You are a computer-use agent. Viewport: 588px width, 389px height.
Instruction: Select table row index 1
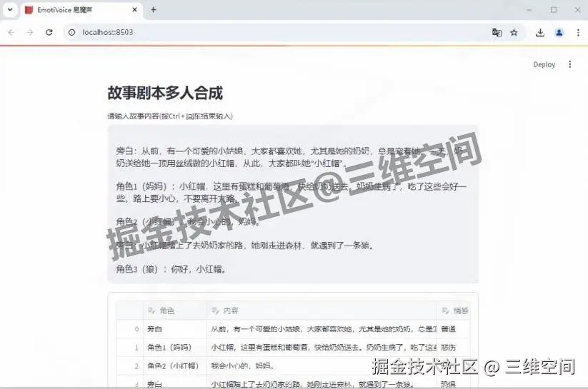pos(130,348)
